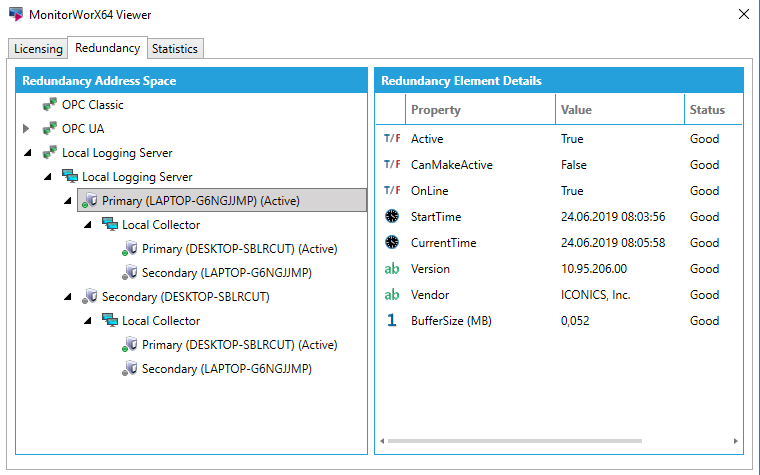Select the OPC Classic tree item
The image size is (760, 475).
pos(93,105)
